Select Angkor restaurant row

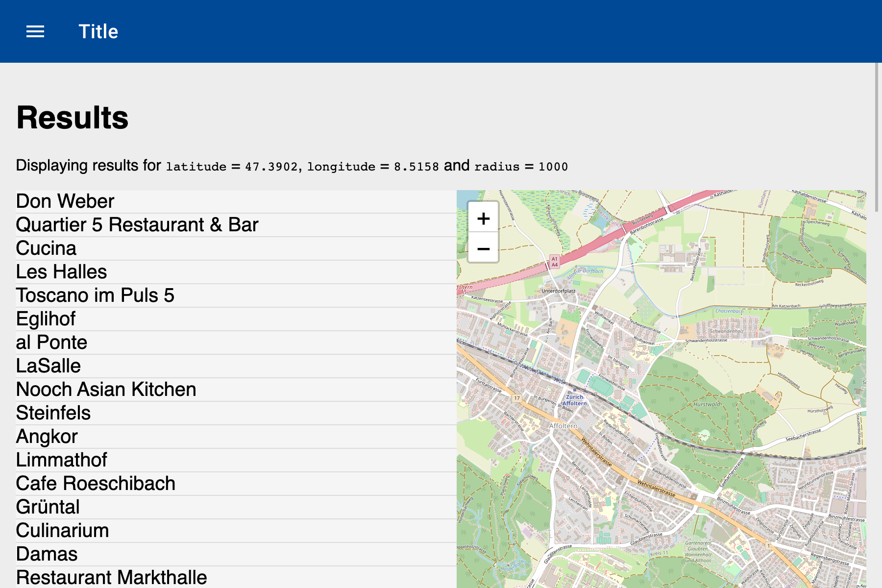pos(47,437)
